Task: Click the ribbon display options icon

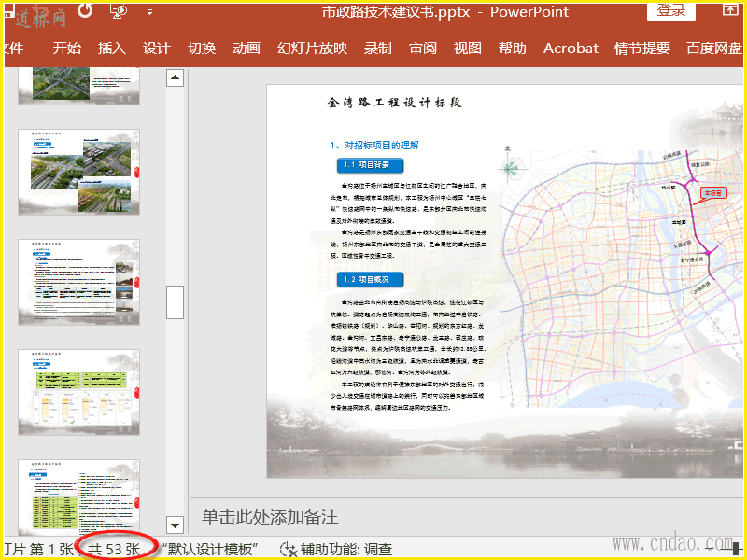Action: point(729,10)
